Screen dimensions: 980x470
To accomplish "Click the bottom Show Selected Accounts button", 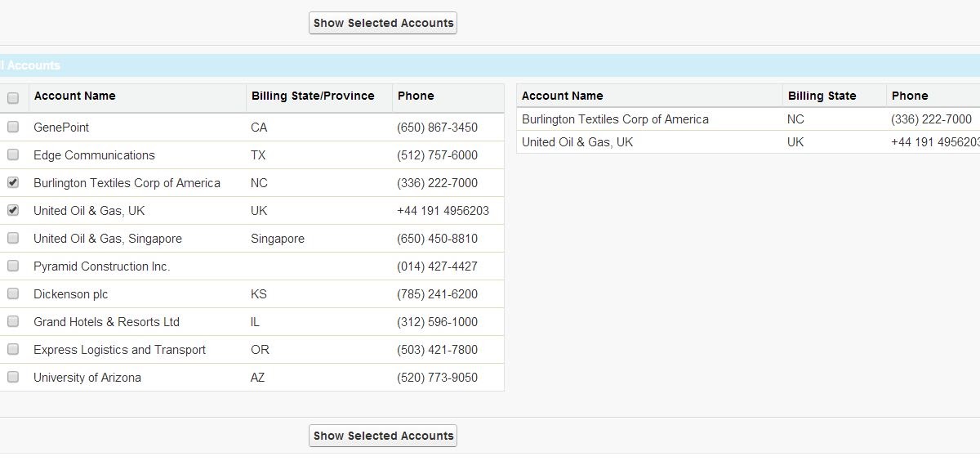I will tap(383, 436).
